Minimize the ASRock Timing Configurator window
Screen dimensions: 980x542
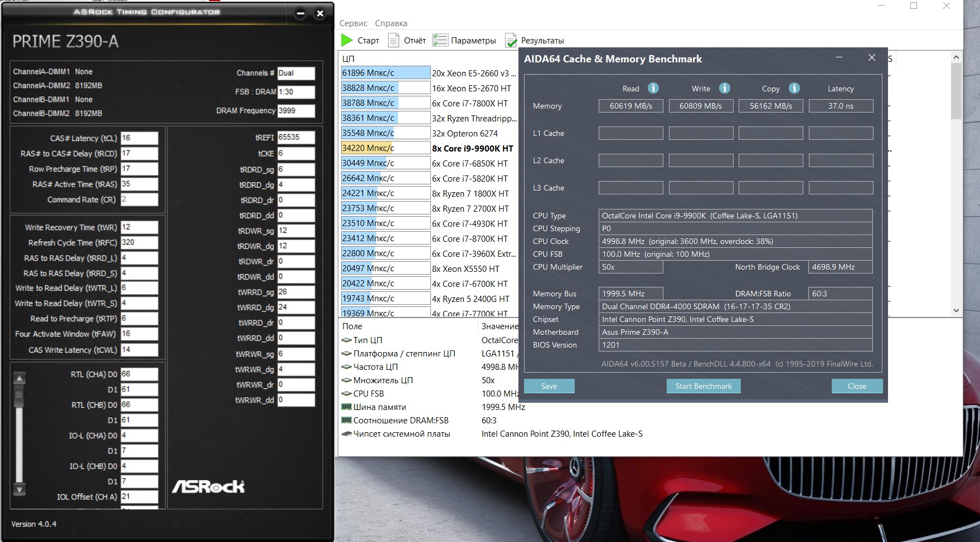tap(300, 13)
